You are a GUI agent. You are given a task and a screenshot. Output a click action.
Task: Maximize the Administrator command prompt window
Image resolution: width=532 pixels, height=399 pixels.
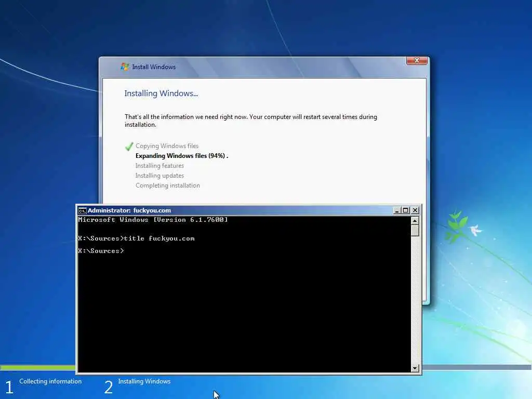(405, 210)
